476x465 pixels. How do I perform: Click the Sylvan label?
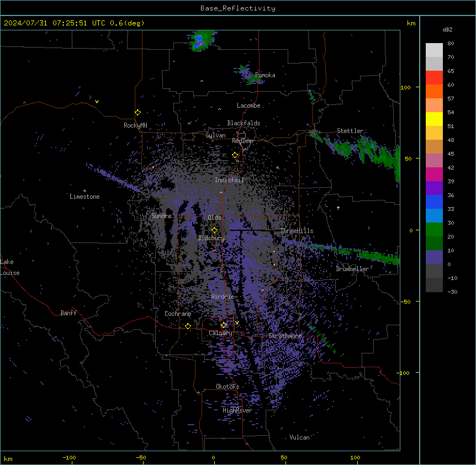point(215,135)
